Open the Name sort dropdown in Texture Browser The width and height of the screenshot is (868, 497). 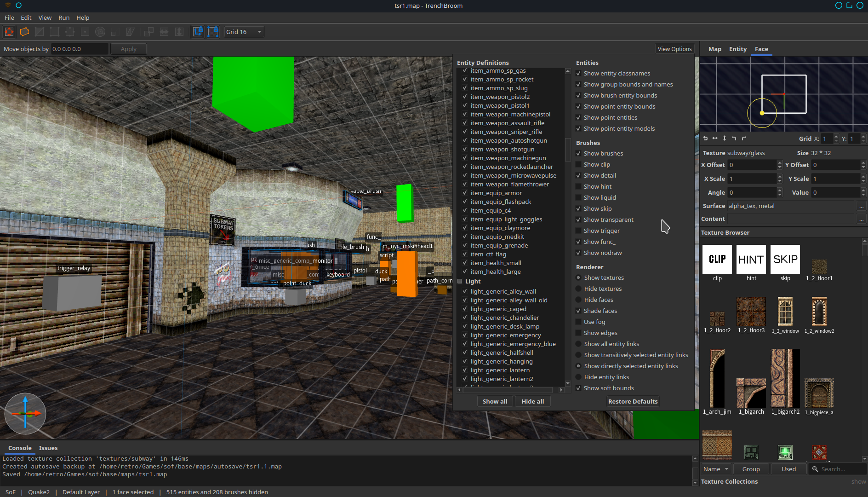pyautogui.click(x=716, y=469)
